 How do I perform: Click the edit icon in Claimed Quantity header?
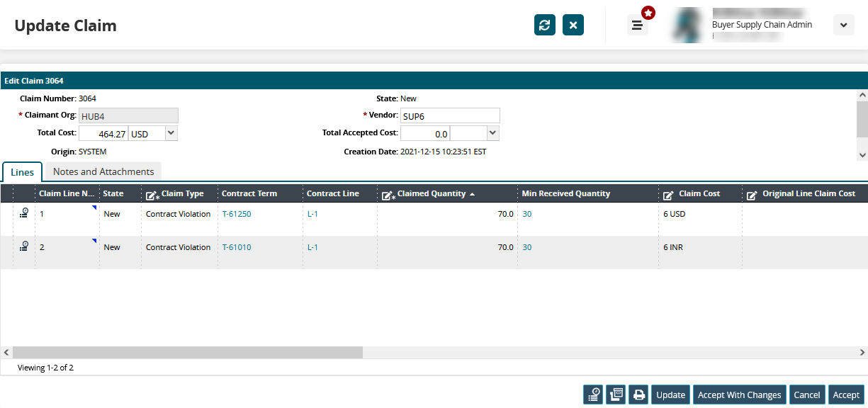[388, 194]
